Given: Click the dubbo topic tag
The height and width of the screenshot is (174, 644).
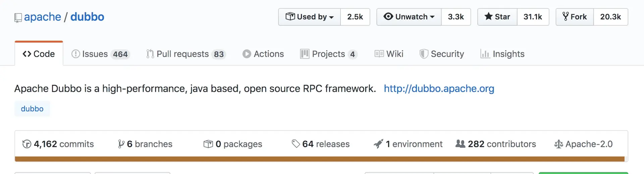Looking at the screenshot, I should click(x=32, y=109).
